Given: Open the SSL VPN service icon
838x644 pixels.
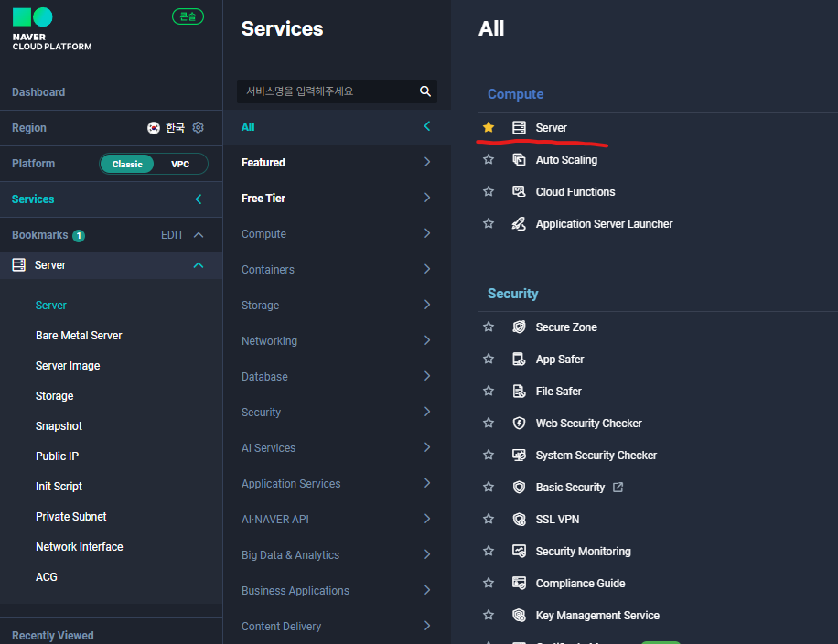Looking at the screenshot, I should coord(519,519).
